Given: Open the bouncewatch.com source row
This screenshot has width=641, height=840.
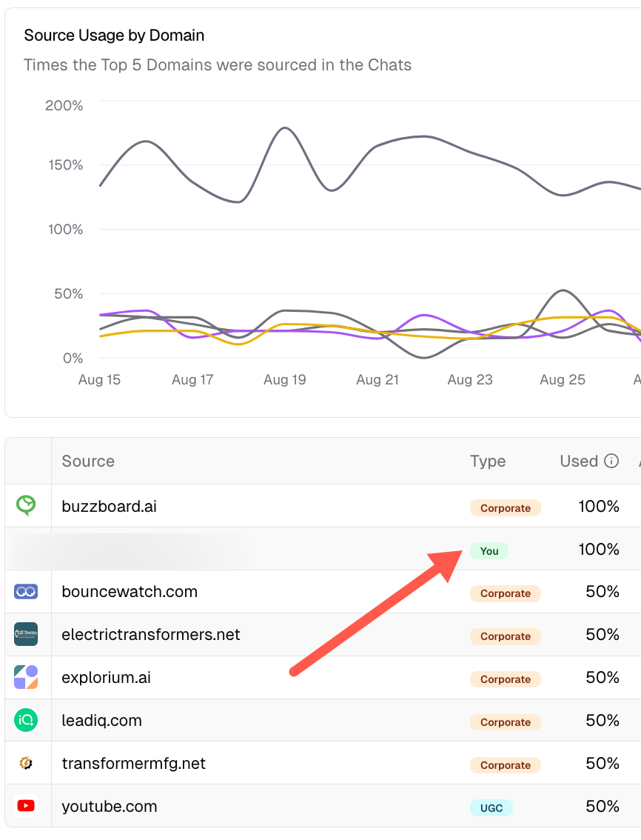Looking at the screenshot, I should pos(323,591).
